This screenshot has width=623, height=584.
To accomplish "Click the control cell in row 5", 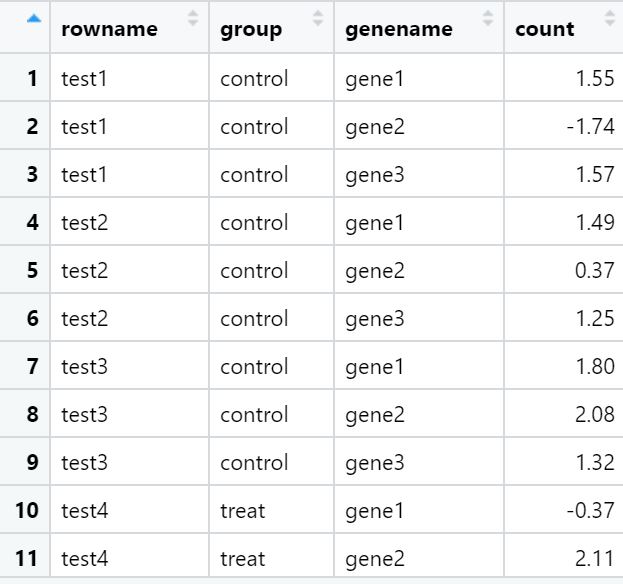I will (x=254, y=270).
